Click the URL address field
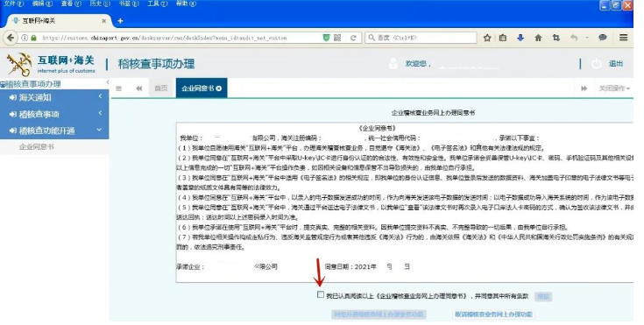 click(165, 38)
